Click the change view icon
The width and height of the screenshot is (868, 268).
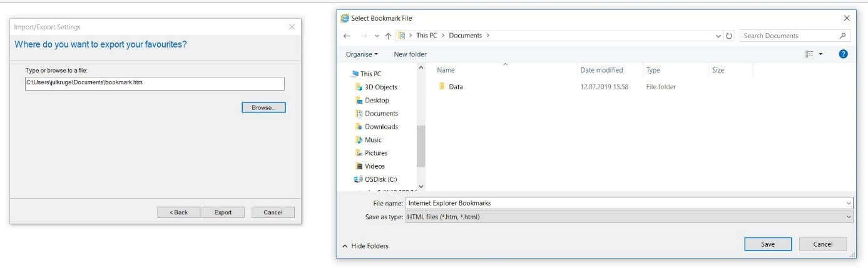click(809, 54)
